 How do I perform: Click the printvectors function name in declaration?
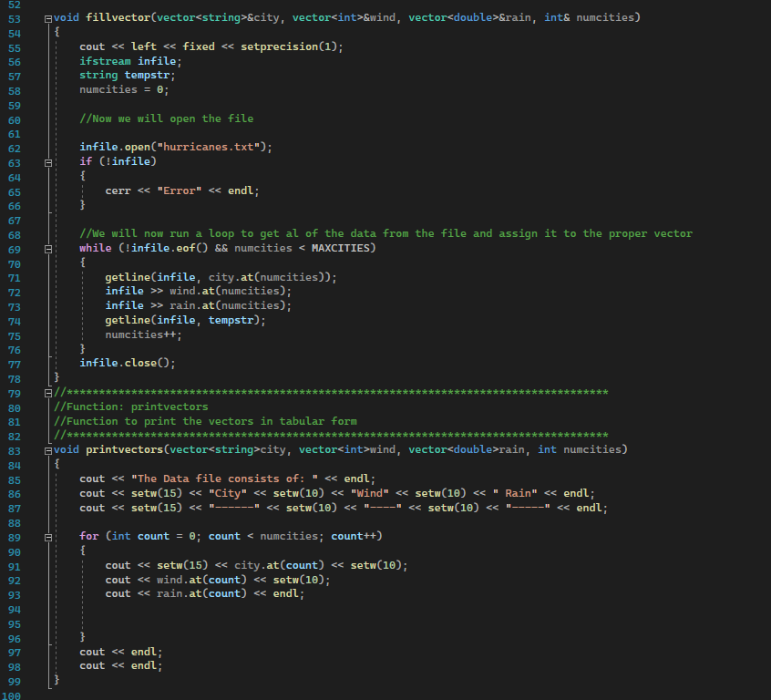(x=125, y=449)
